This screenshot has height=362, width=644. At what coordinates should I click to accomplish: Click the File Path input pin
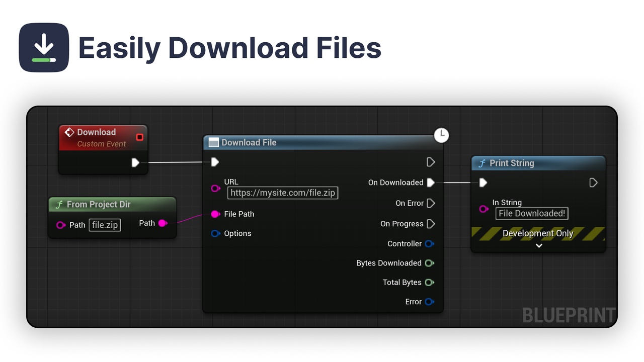[x=216, y=214]
